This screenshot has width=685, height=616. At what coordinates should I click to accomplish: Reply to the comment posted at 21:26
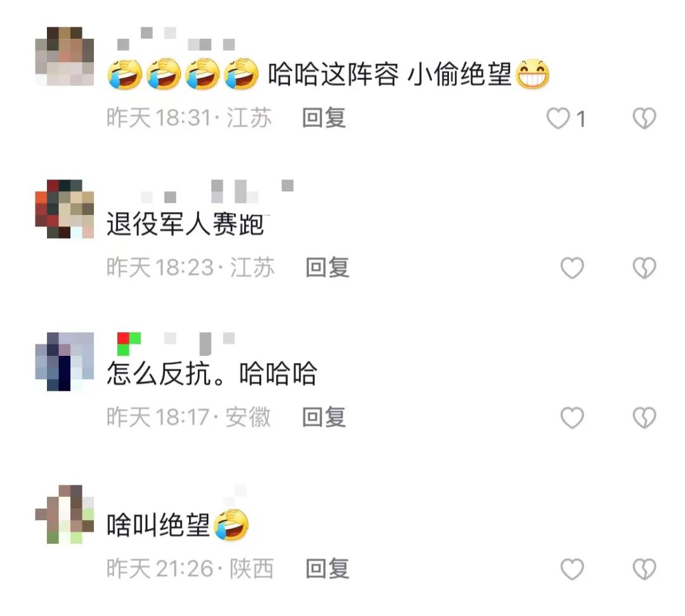click(x=327, y=569)
